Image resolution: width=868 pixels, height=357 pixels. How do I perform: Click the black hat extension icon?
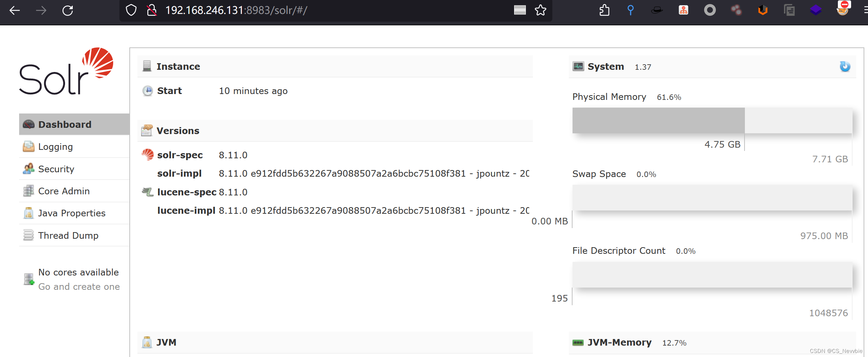657,10
